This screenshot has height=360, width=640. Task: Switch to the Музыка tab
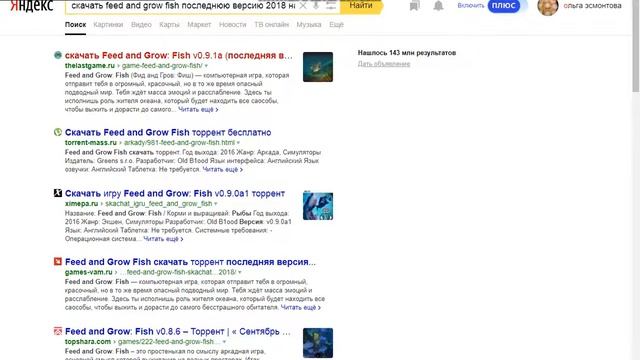[x=309, y=24]
